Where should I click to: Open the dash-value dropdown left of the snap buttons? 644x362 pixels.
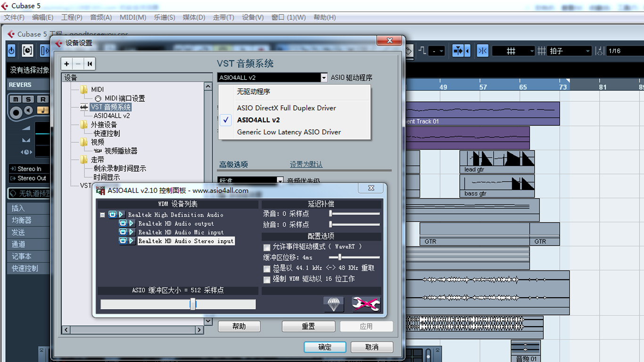point(437,51)
